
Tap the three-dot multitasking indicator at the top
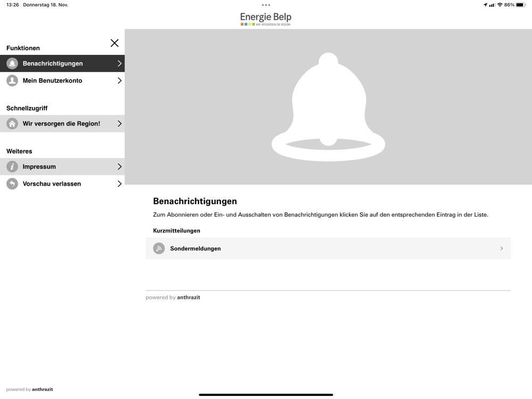(x=266, y=5)
